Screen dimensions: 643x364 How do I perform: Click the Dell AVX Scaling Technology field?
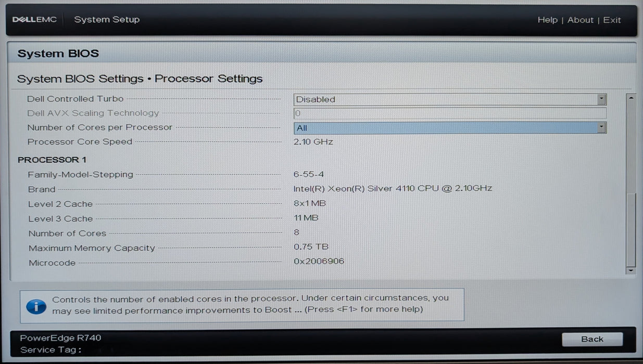(x=450, y=113)
